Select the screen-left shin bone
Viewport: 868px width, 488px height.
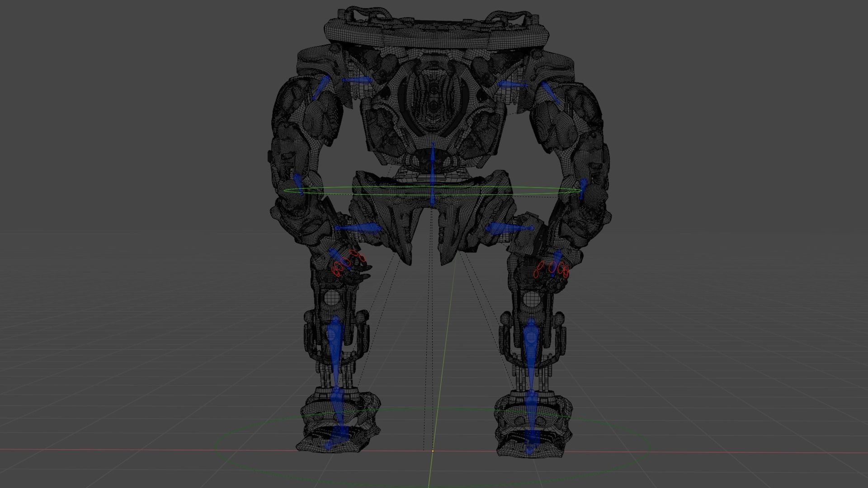click(335, 352)
